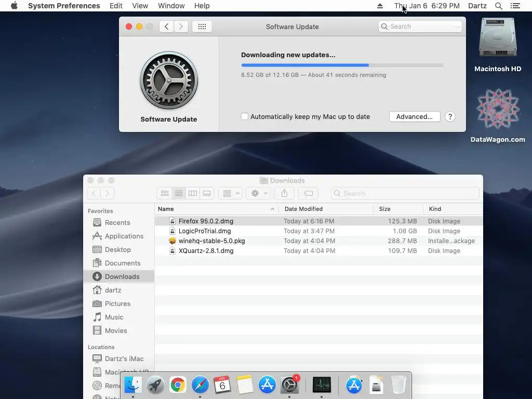Screen dimensions: 532x399
Task: Open Applications in Finder sidebar
Action: 119,236
